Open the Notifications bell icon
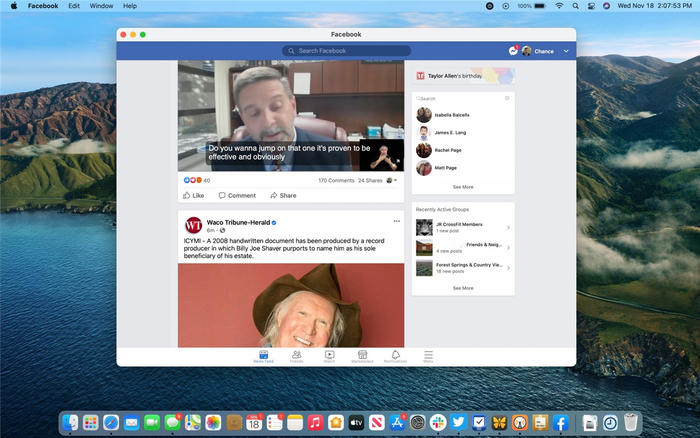The height and width of the screenshot is (438, 700). coord(395,355)
